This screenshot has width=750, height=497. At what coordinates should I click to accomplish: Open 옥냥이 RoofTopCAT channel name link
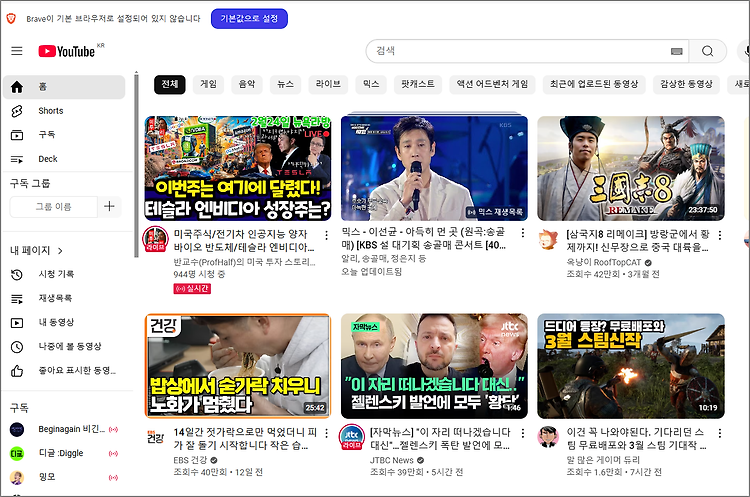click(604, 263)
